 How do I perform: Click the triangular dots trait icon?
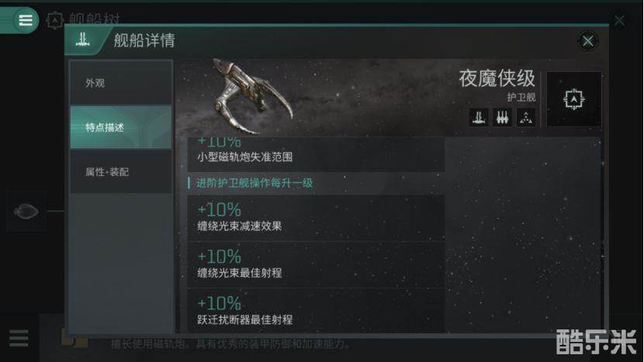click(526, 117)
